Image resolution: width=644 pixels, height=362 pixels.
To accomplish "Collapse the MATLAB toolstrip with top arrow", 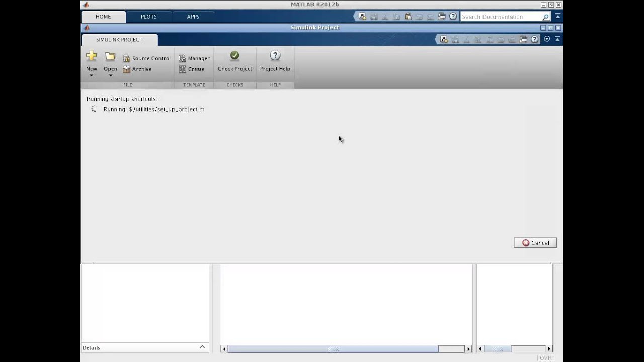I will [558, 17].
